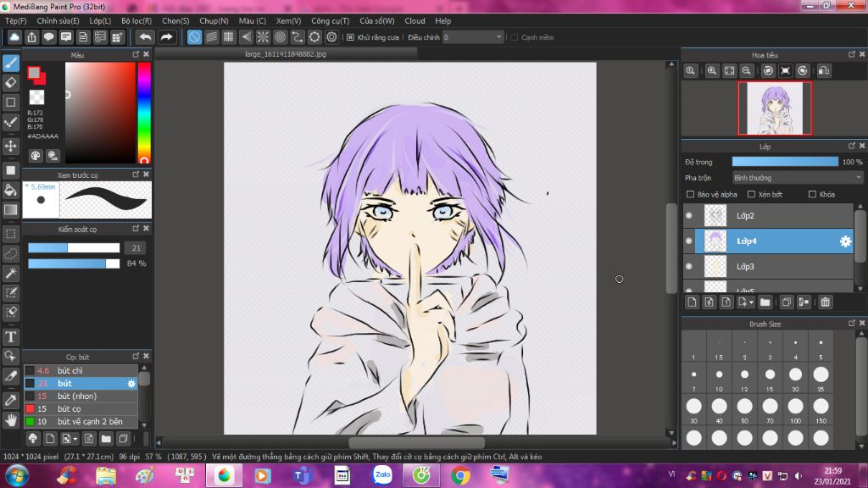Select the Bucket fill tool
Screen dimensions: 868x488
(10, 191)
